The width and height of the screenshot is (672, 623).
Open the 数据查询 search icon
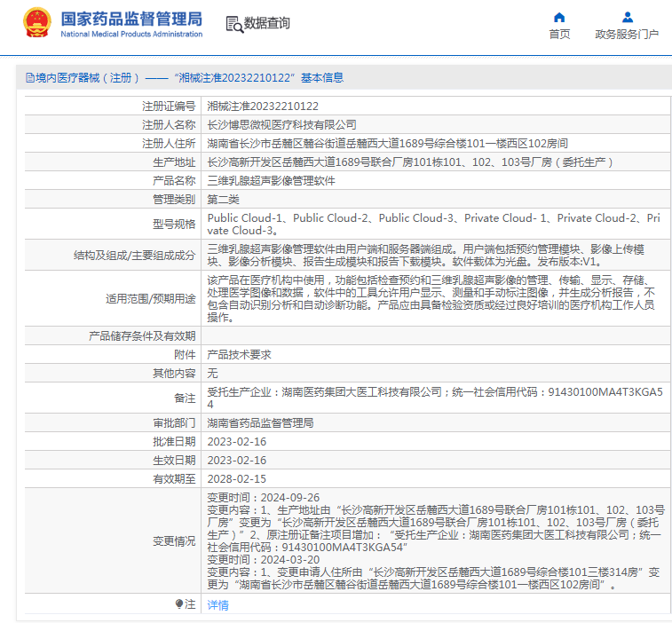[234, 25]
